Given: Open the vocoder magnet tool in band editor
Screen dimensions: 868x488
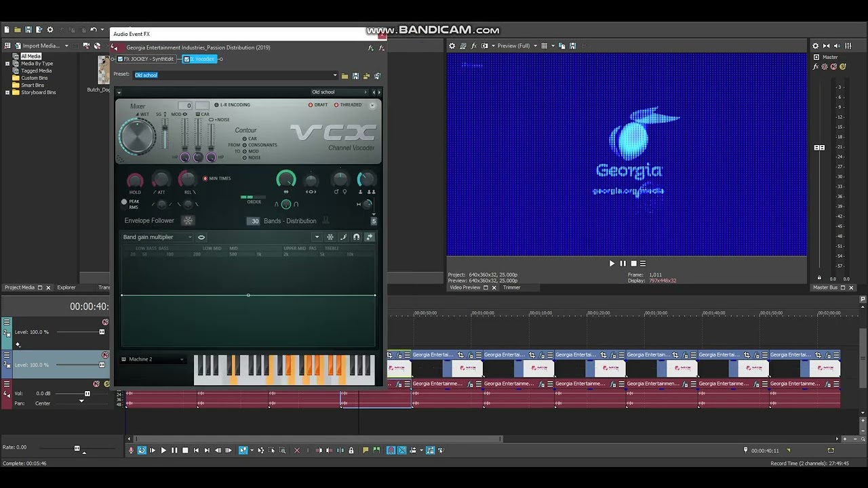Looking at the screenshot, I should (356, 237).
